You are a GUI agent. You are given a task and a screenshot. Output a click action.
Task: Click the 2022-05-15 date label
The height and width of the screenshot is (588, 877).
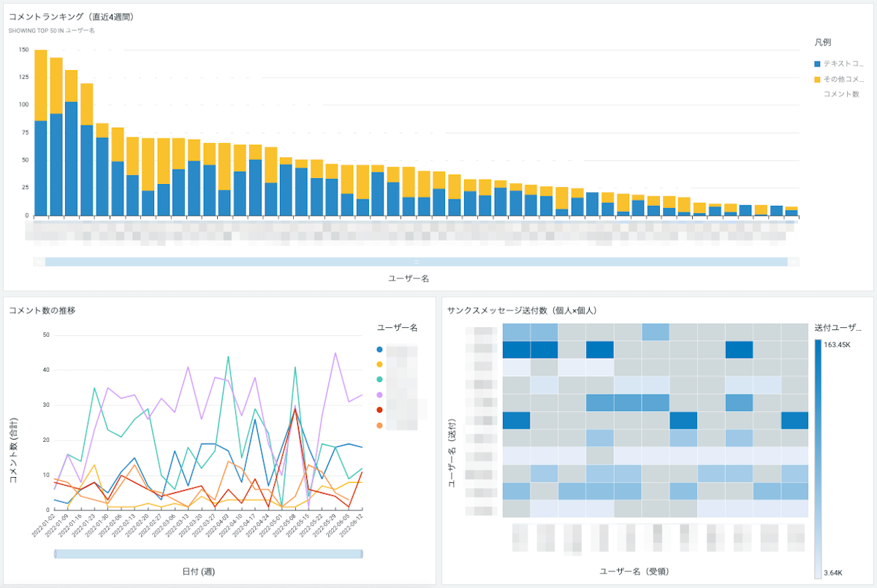(298, 525)
